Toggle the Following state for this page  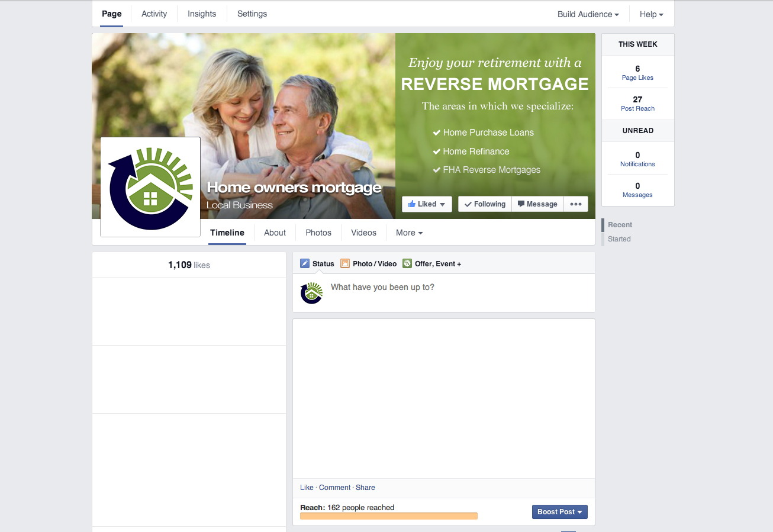click(x=484, y=204)
